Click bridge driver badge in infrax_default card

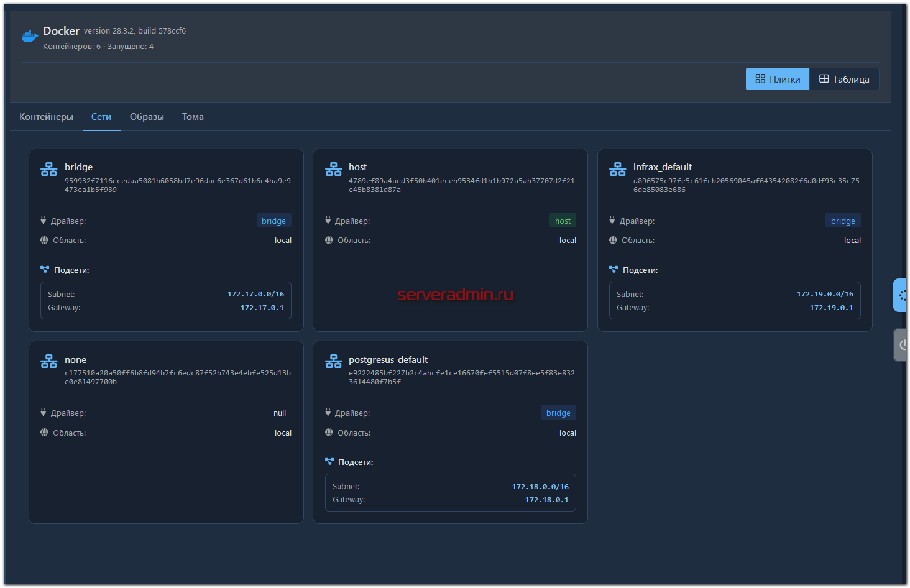[843, 221]
